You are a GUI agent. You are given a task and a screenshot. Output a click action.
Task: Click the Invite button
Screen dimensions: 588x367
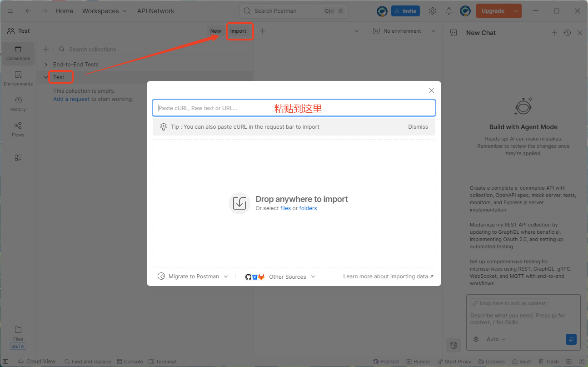point(405,11)
